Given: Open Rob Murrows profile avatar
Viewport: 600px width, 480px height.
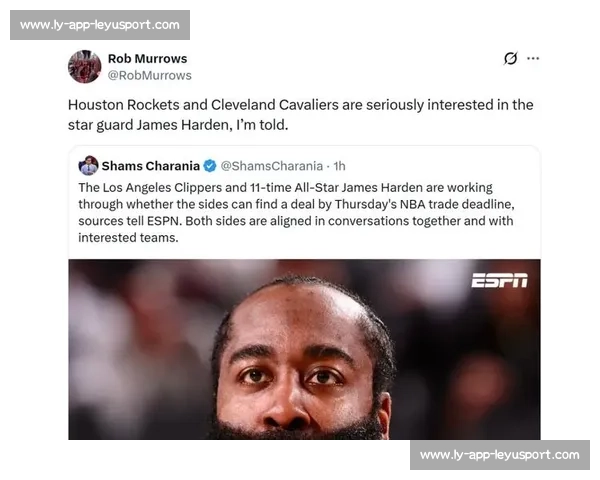Looking at the screenshot, I should pos(85,67).
